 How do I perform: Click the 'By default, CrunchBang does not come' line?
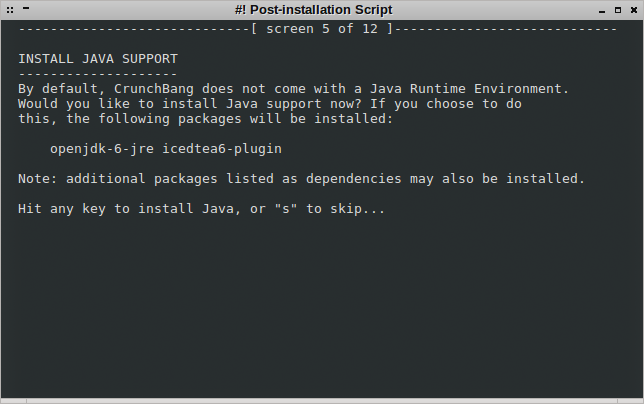pos(294,89)
